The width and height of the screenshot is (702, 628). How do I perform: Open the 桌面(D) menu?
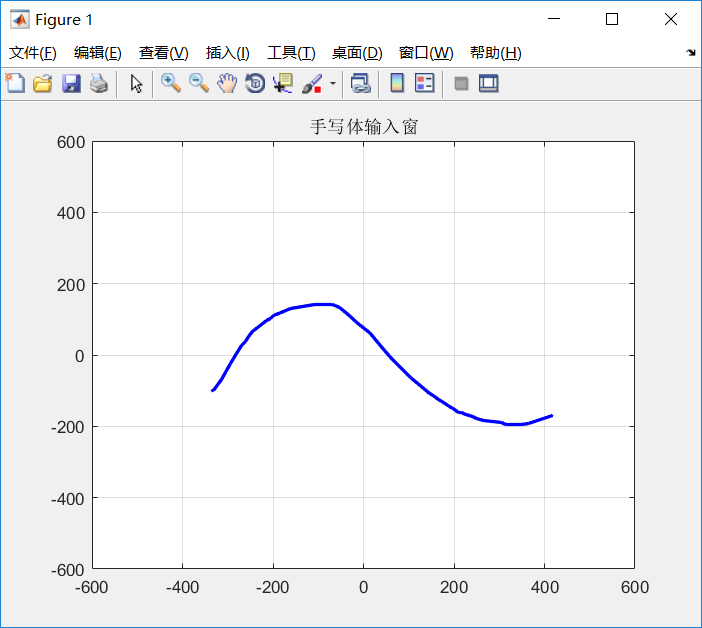click(x=357, y=53)
